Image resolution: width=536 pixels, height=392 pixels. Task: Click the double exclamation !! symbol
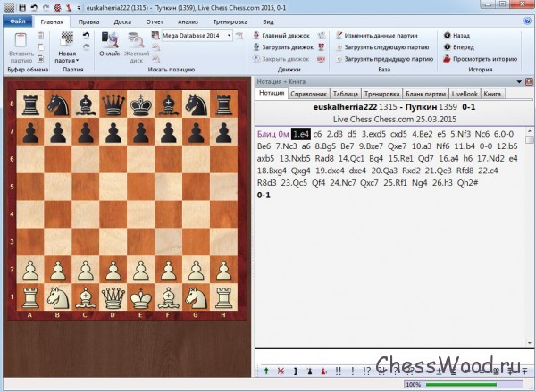pyautogui.click(x=338, y=371)
